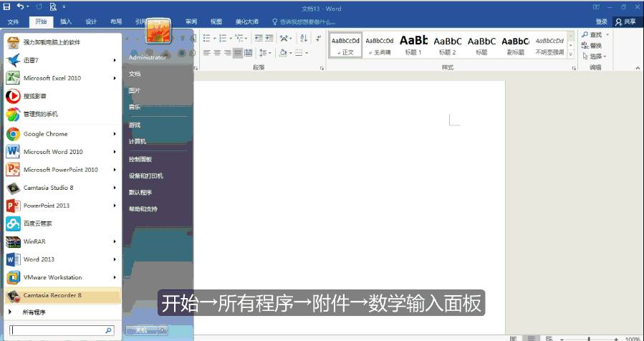The image size is (644, 341).
Task: Collapse the ribbon with the chevron
Action: pyautogui.click(x=638, y=68)
